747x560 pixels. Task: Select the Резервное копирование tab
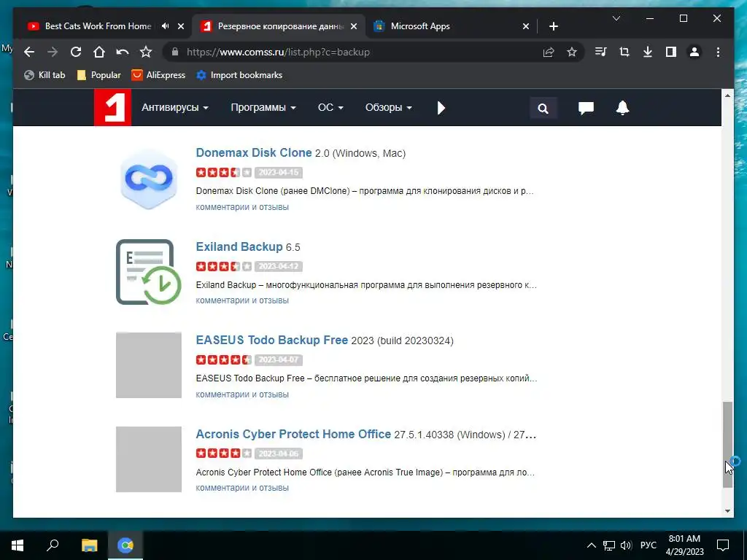click(x=280, y=26)
